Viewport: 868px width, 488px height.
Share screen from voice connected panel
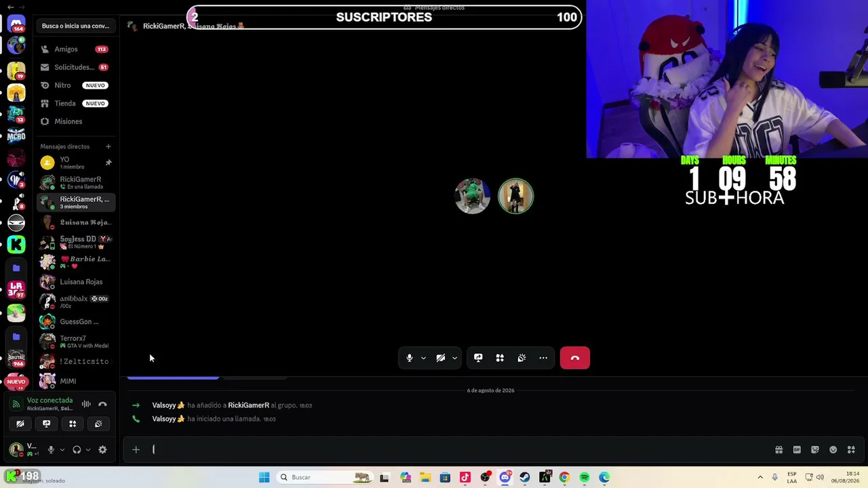click(x=46, y=424)
